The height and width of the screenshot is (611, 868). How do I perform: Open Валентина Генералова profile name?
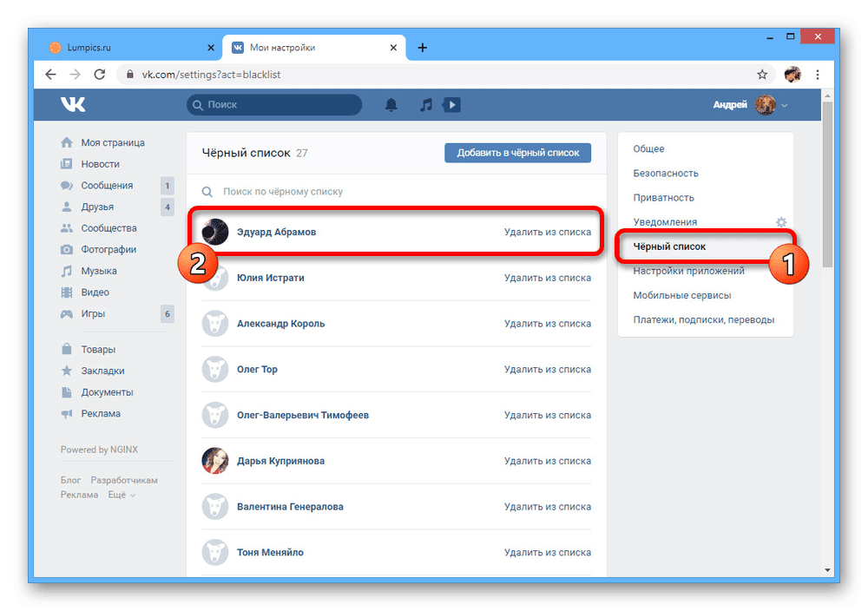coord(290,507)
